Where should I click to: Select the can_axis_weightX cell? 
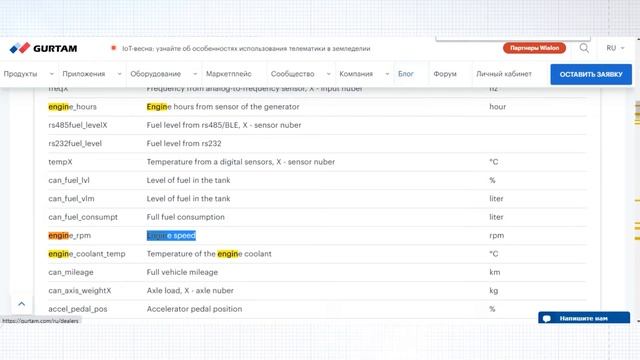tap(80, 291)
